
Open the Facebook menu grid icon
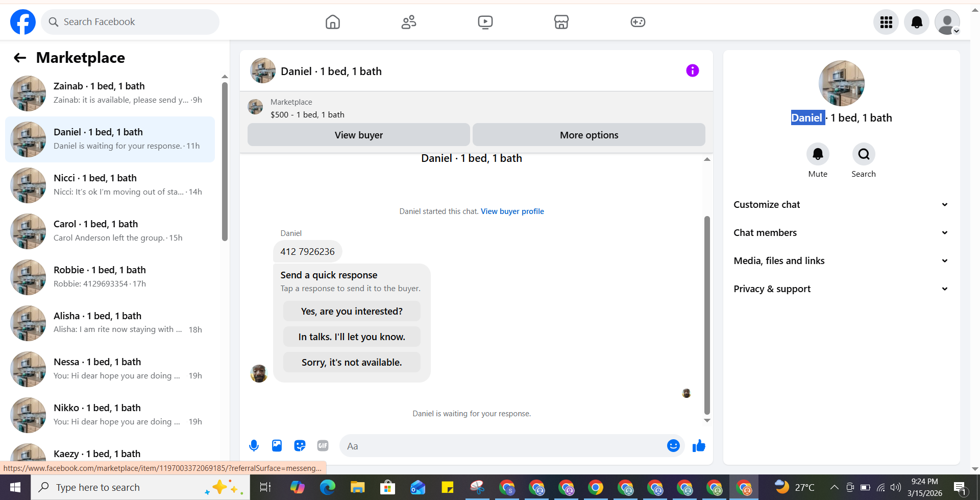click(x=886, y=22)
